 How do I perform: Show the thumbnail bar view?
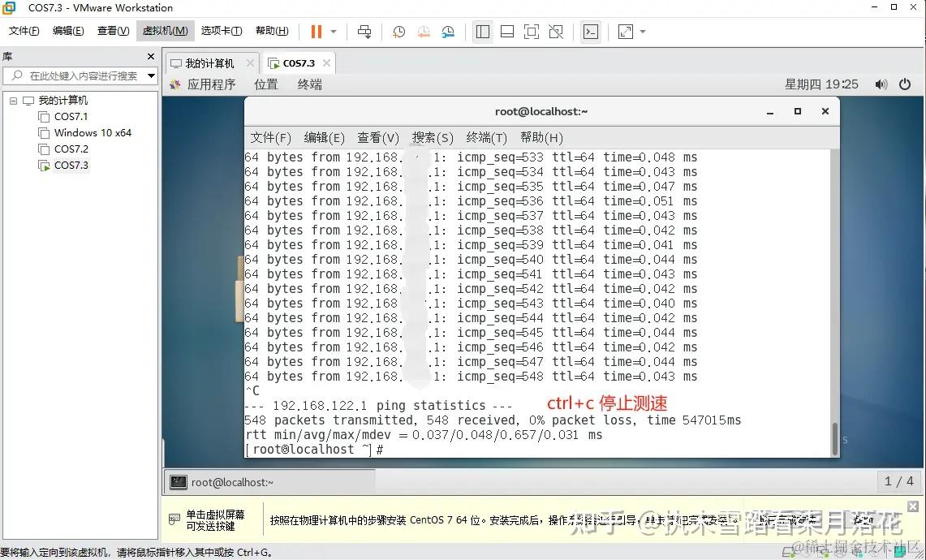[507, 32]
